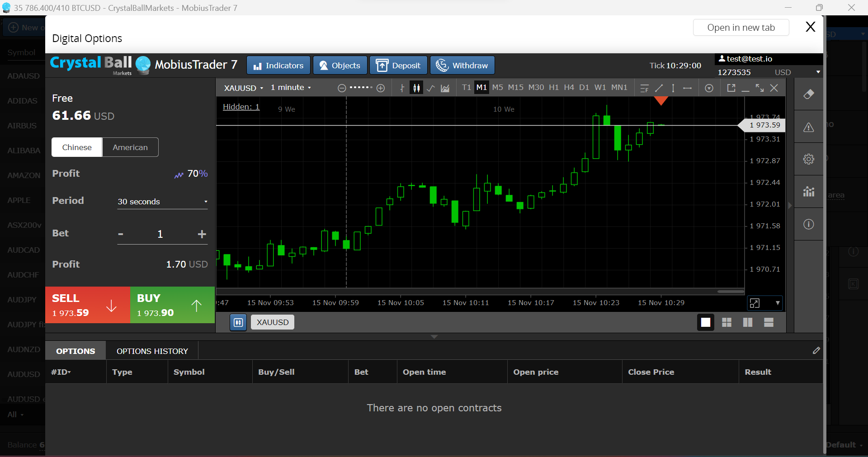Switch chart to candlestick style
This screenshot has height=457, width=868.
point(416,88)
